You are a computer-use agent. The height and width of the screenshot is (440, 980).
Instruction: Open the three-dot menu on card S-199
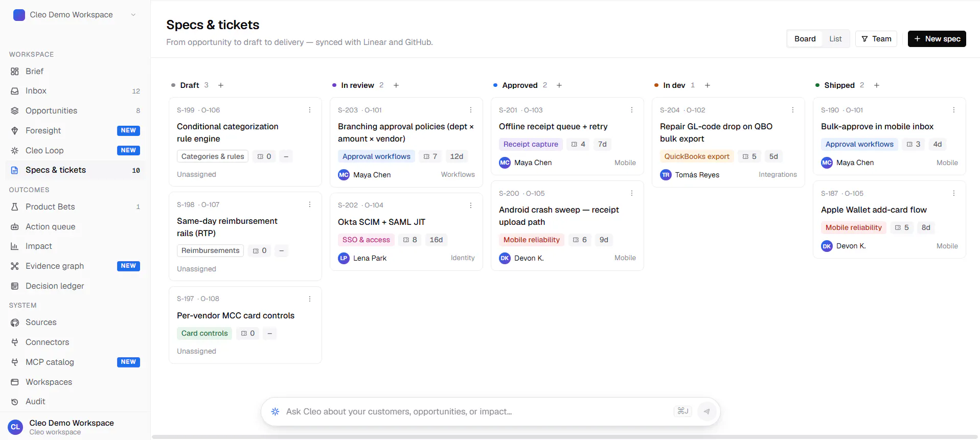click(x=310, y=110)
